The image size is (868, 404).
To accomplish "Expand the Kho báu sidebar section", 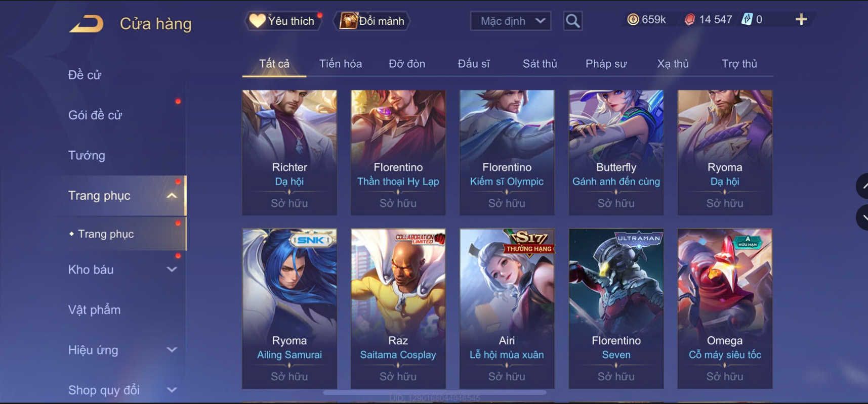I will (172, 270).
